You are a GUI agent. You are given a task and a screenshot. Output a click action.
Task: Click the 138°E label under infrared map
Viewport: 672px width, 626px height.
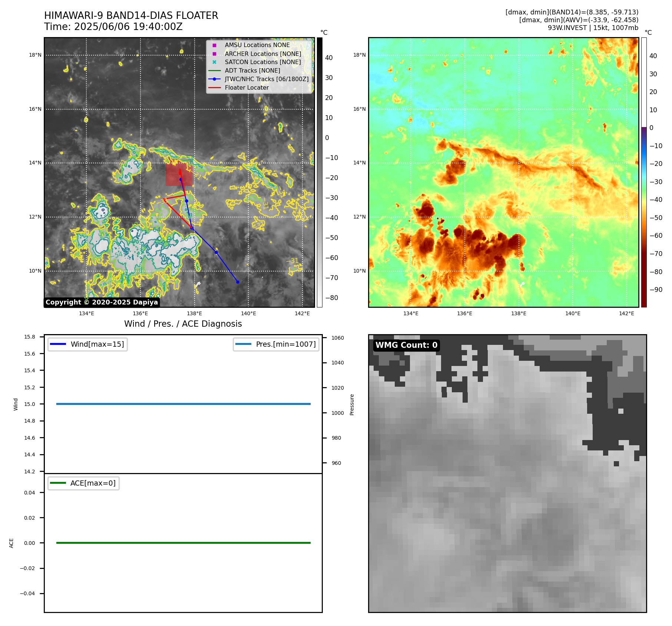195,313
